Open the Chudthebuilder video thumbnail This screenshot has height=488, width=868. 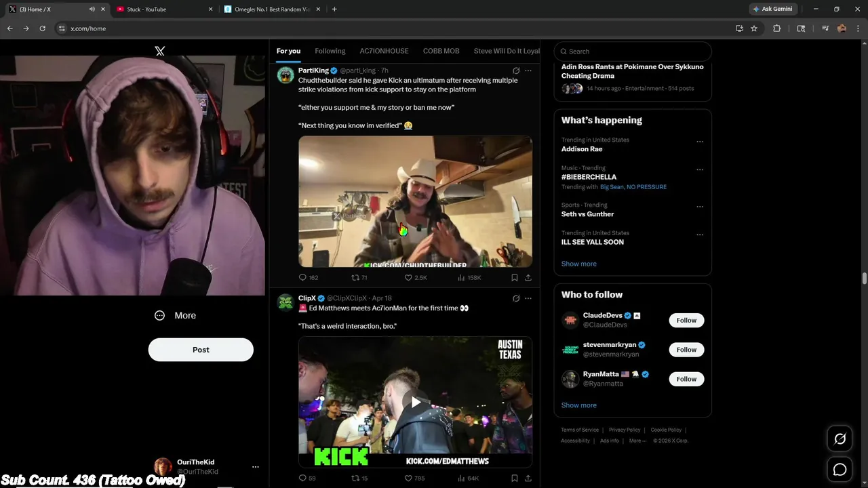416,201
